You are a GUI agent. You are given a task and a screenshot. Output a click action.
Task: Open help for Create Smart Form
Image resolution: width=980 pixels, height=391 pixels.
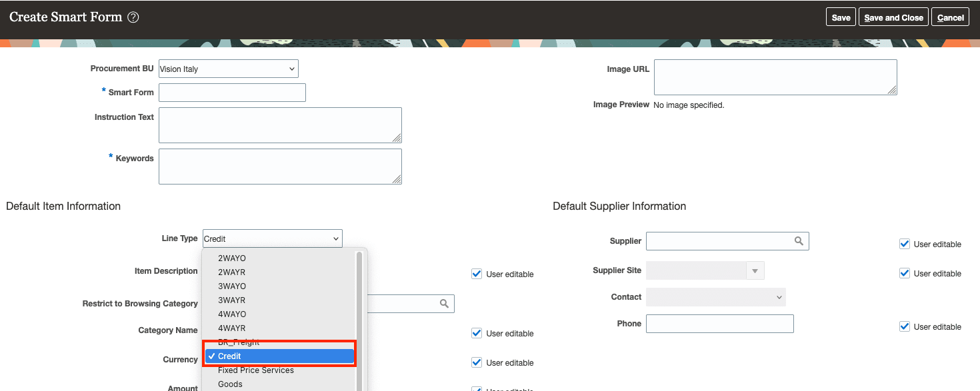(x=132, y=17)
